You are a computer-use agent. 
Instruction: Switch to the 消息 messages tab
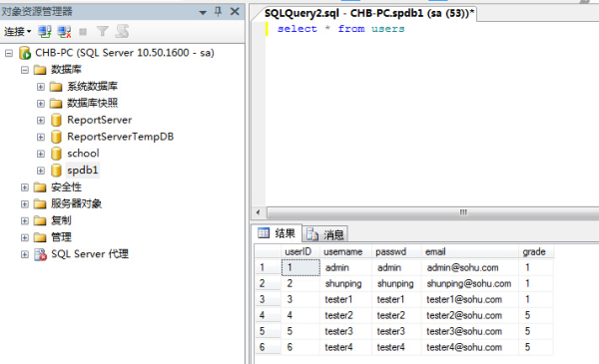(x=325, y=234)
